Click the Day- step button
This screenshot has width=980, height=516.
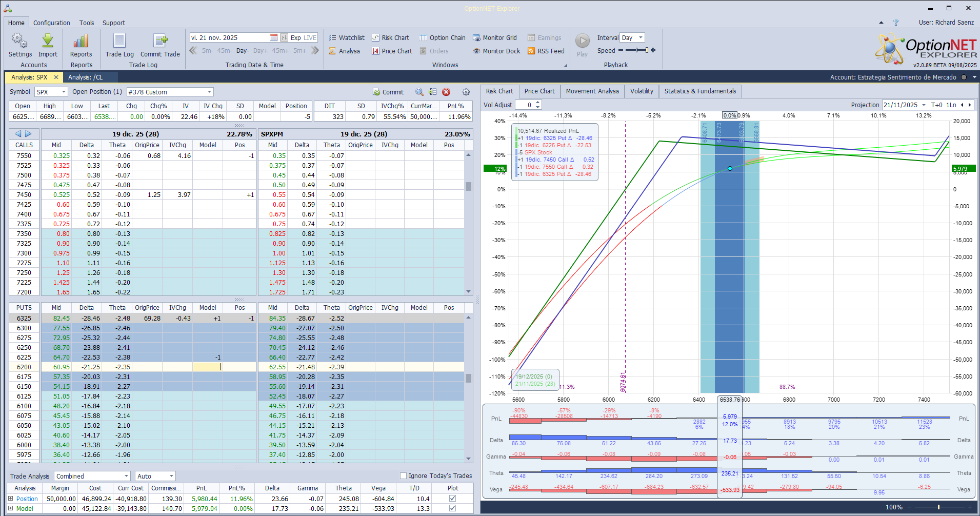click(243, 51)
